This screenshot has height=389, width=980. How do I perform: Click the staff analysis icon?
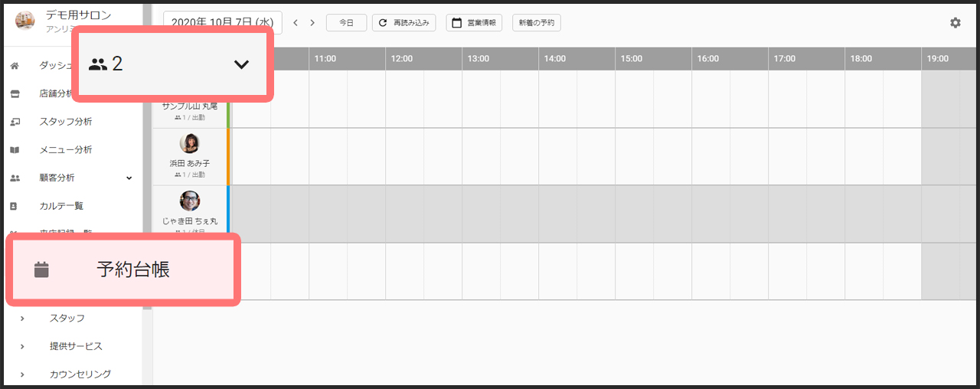tap(15, 122)
